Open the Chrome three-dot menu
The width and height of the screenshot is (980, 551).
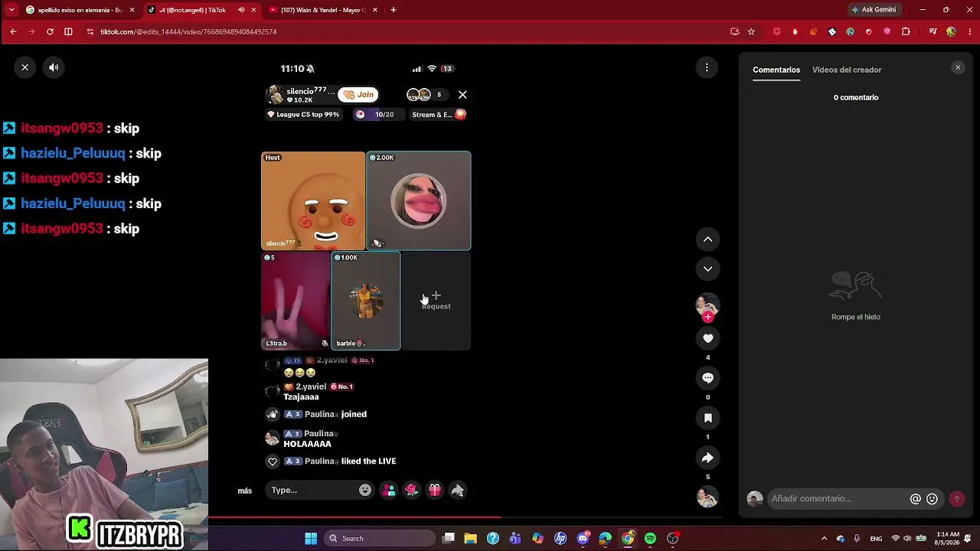pyautogui.click(x=969, y=31)
